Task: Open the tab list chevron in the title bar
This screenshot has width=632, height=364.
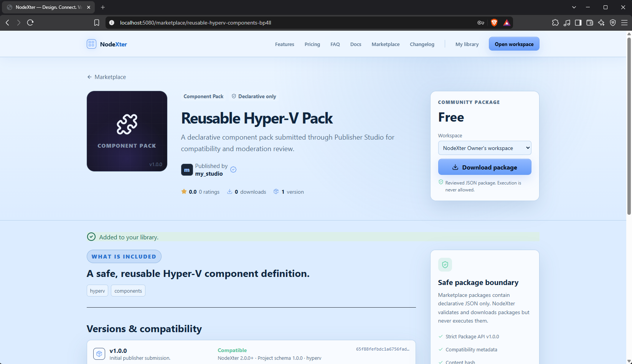Action: click(x=574, y=7)
